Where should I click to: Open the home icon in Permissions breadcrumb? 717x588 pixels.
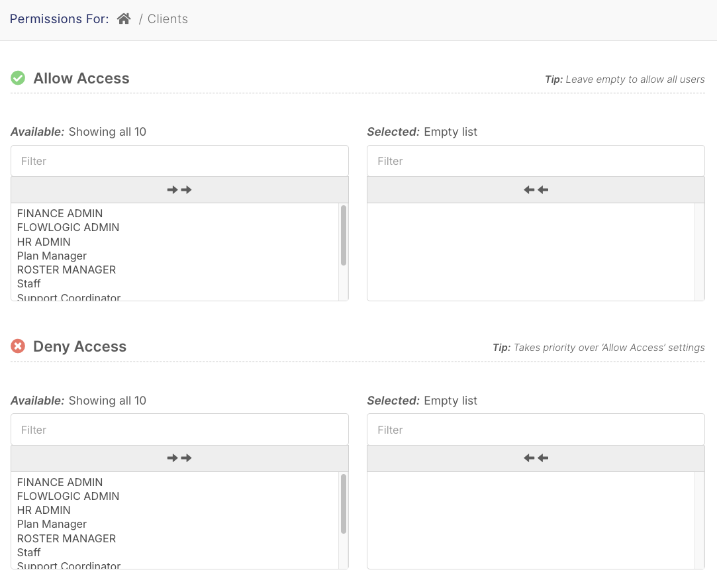tap(124, 19)
